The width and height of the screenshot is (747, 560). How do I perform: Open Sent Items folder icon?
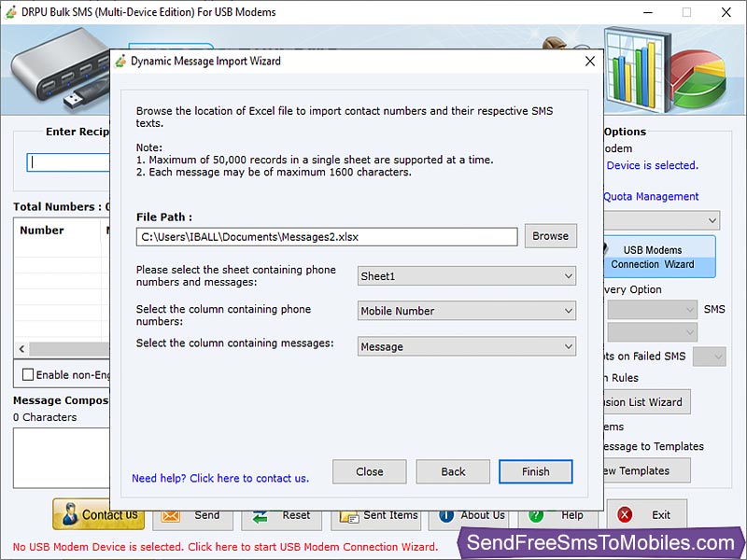[x=348, y=516]
